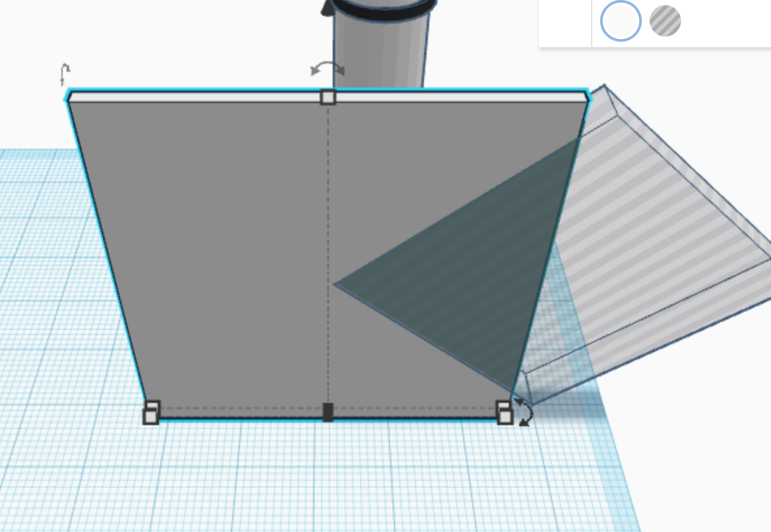Click the bottom-right white corner scale handle
Screen dimensions: 771x532
coord(504,412)
